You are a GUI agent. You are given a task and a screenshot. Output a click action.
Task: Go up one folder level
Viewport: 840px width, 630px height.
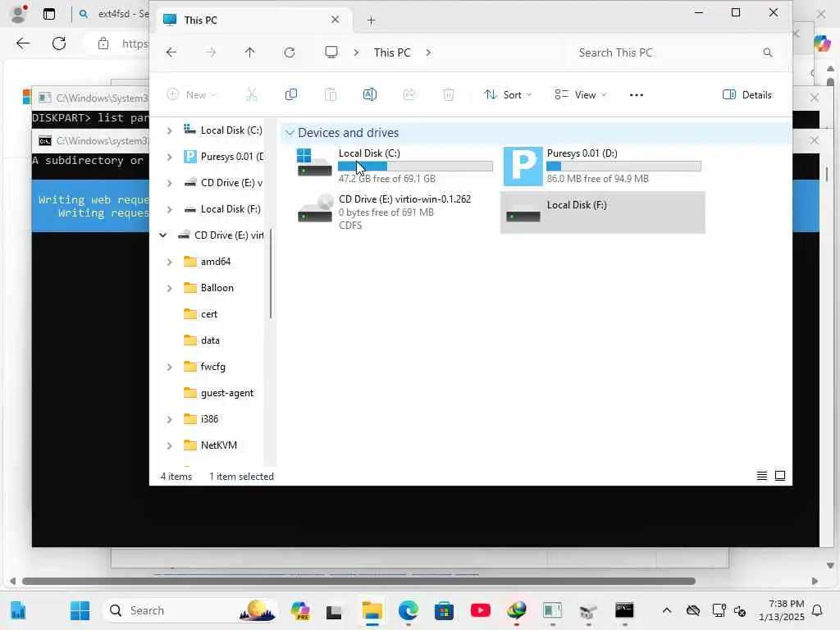pyautogui.click(x=249, y=52)
